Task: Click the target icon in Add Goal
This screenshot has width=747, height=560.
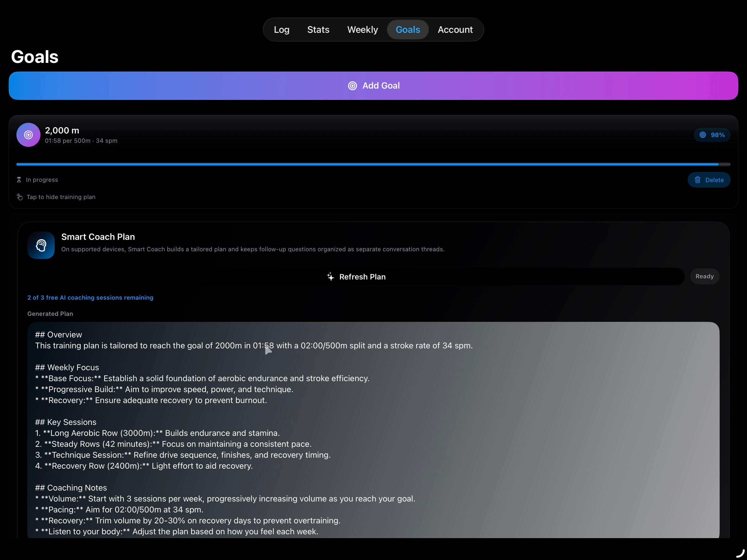Action: coord(352,86)
